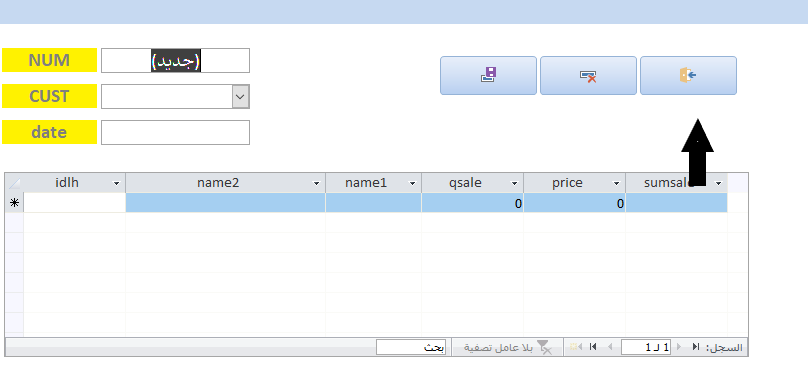The width and height of the screenshot is (808, 380).
Task: Click the yellow NUM label
Action: [49, 60]
